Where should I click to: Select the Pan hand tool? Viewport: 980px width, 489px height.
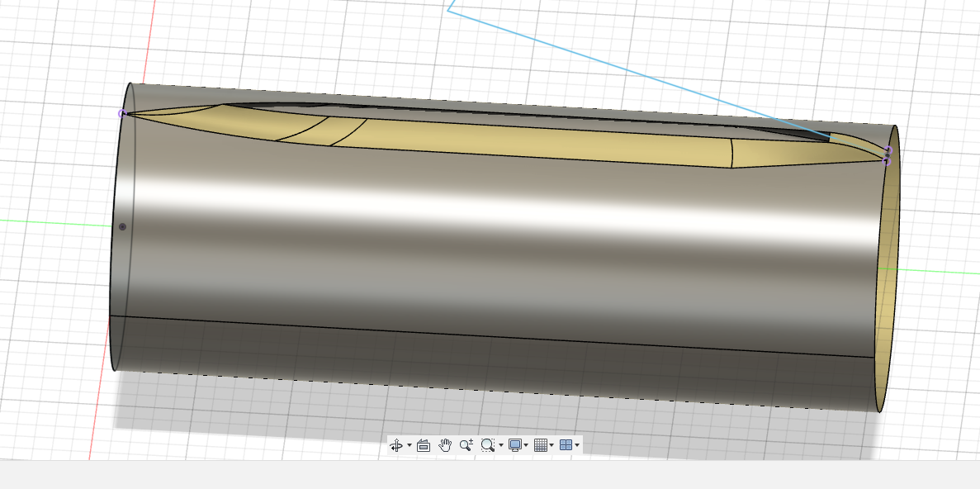click(x=445, y=445)
